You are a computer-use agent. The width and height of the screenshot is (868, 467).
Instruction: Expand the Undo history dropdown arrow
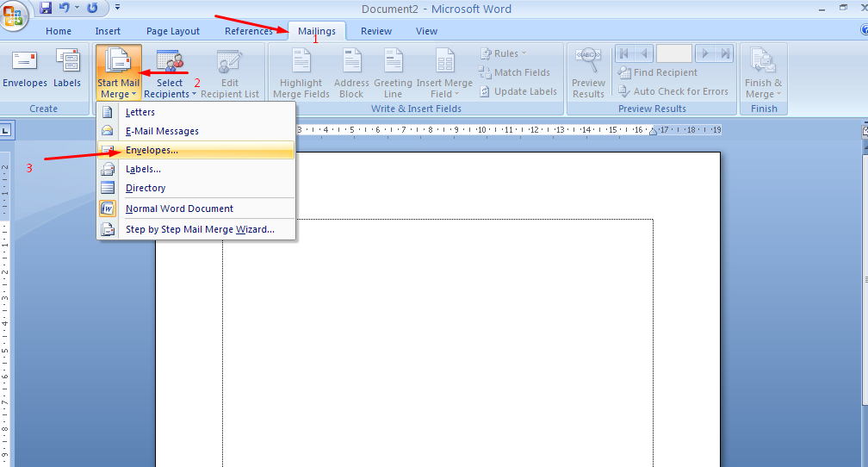click(77, 8)
